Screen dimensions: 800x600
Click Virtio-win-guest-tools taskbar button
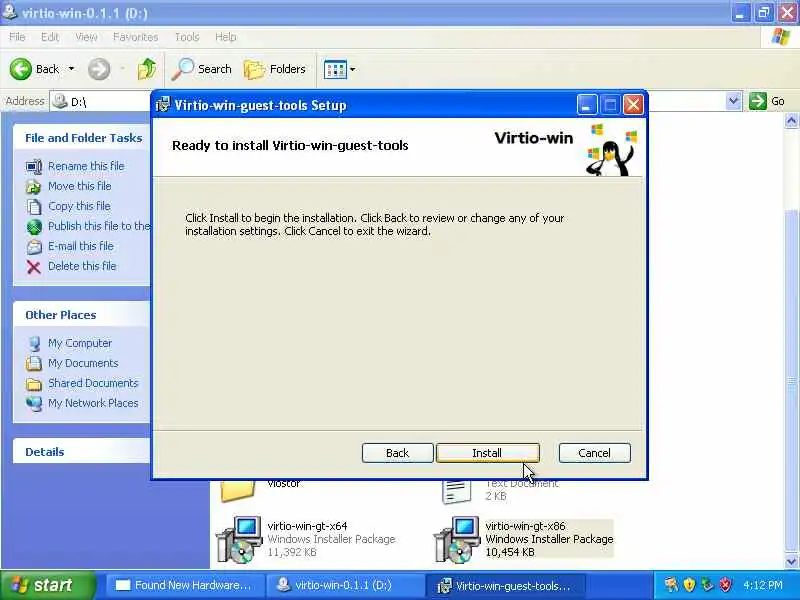point(506,585)
